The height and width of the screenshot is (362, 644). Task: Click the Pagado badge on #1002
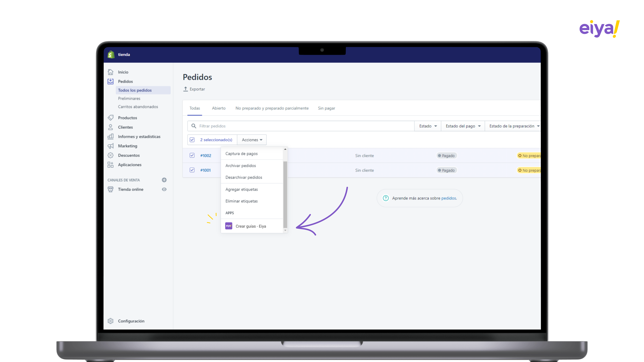pos(447,156)
